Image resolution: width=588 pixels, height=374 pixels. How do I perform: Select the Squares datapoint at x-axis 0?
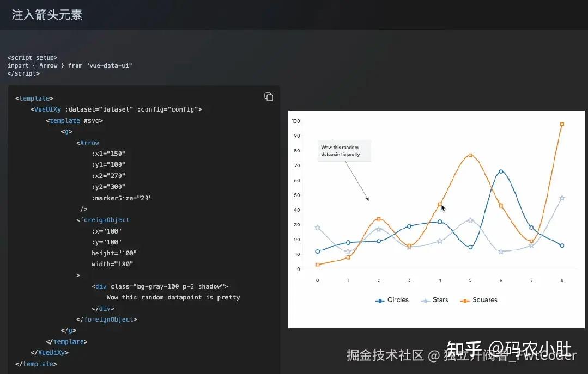pos(318,265)
